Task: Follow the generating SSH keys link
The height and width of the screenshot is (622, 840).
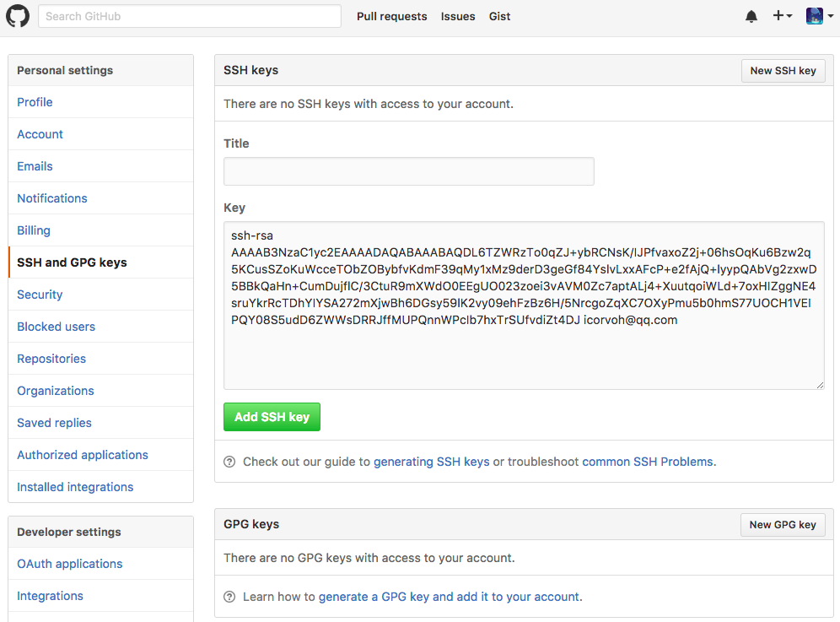Action: [x=431, y=462]
